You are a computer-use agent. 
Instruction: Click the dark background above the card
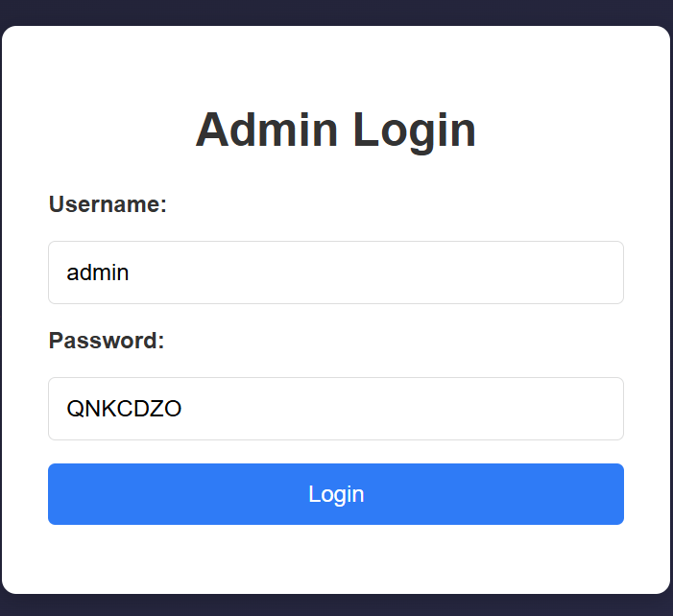[336, 12]
